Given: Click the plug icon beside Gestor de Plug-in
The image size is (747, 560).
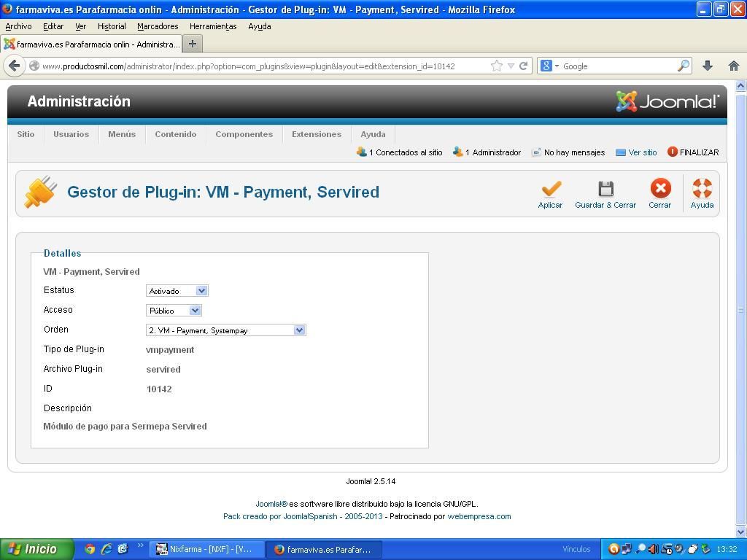Looking at the screenshot, I should [40, 192].
